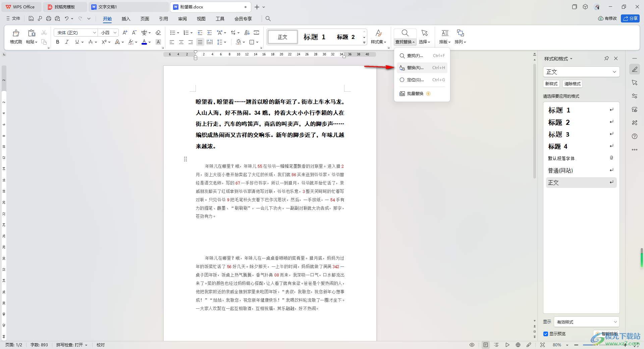Toggle character shading (gray A) button

tap(158, 42)
